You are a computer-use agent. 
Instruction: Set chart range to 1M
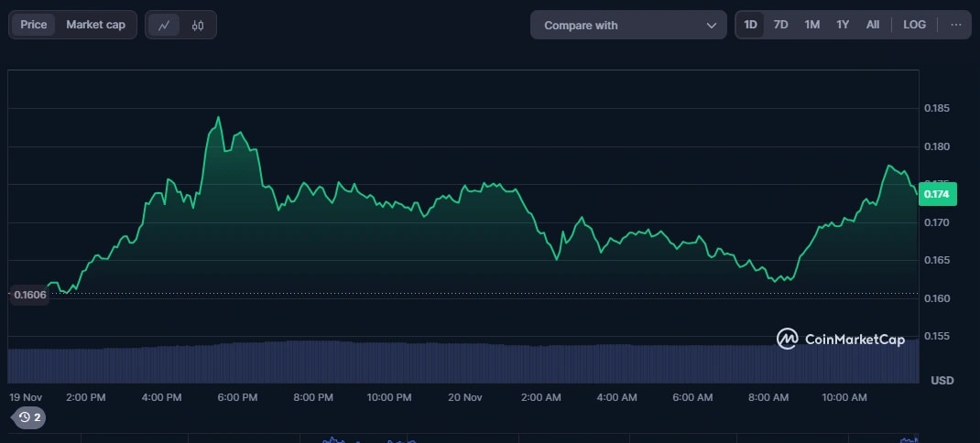point(811,25)
